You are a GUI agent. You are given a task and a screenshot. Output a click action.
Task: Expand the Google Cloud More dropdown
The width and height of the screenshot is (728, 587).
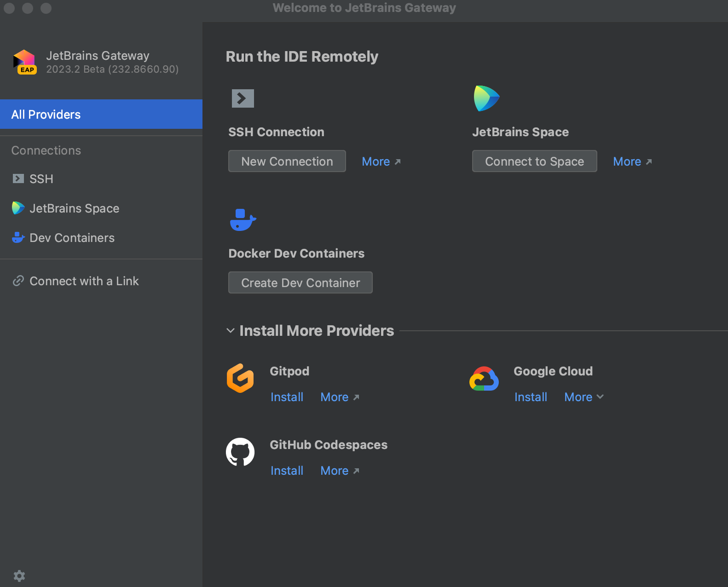pos(584,397)
